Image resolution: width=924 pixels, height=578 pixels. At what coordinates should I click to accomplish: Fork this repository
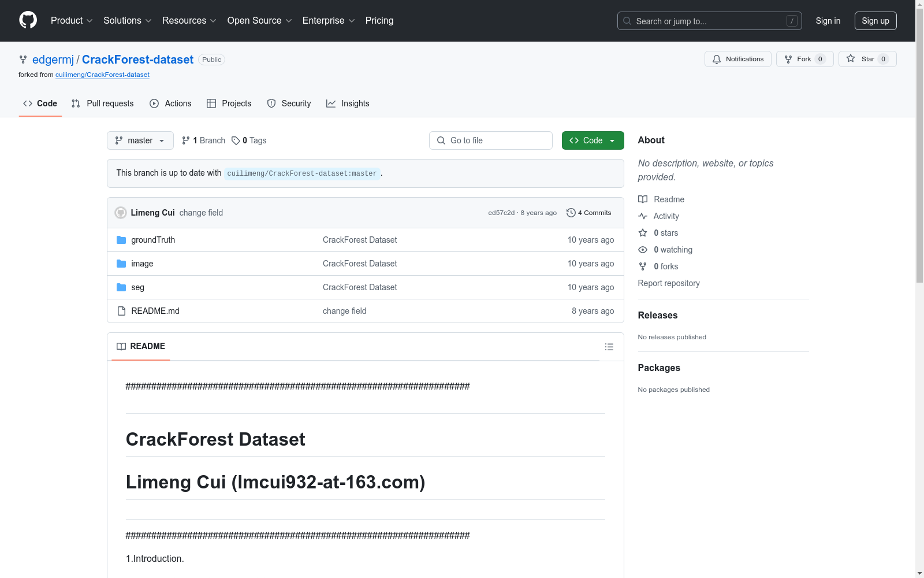click(x=804, y=59)
